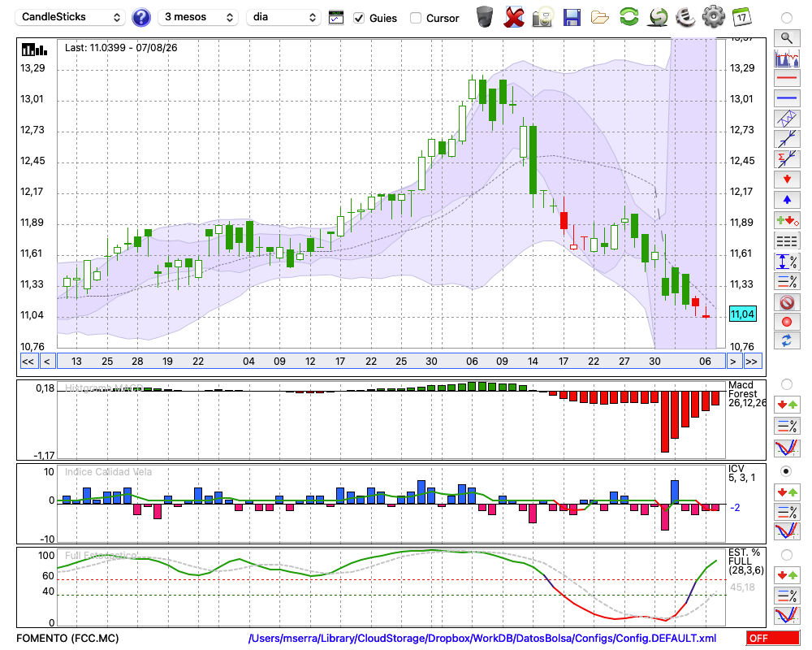Click the red prohibition sign icon
This screenshot has width=812, height=650.
pyautogui.click(x=787, y=301)
